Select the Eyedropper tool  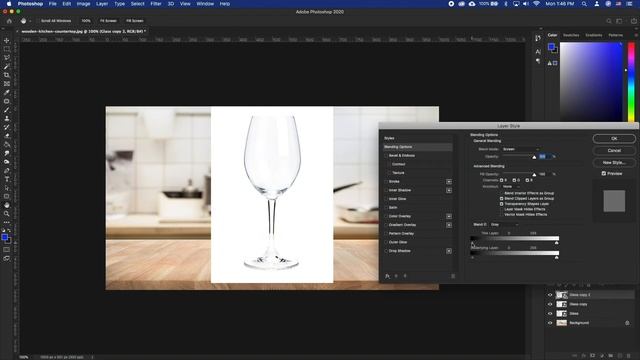pyautogui.click(x=7, y=92)
